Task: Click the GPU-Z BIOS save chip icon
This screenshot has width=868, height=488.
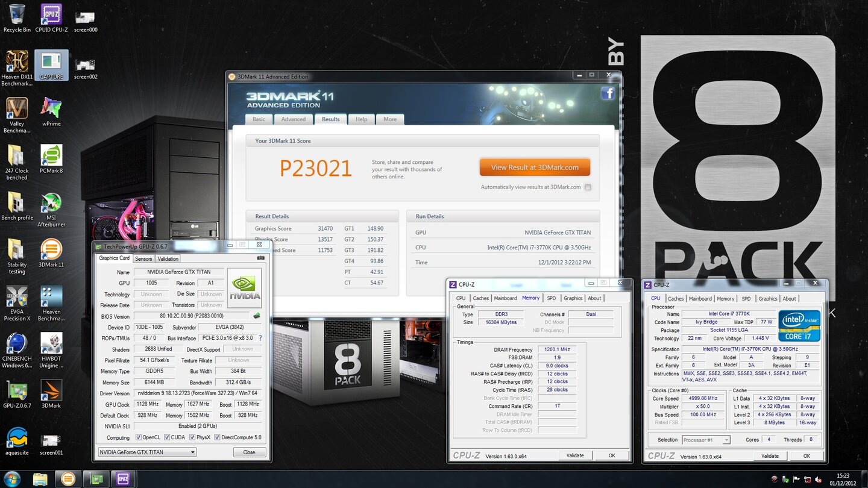Action: (x=256, y=316)
